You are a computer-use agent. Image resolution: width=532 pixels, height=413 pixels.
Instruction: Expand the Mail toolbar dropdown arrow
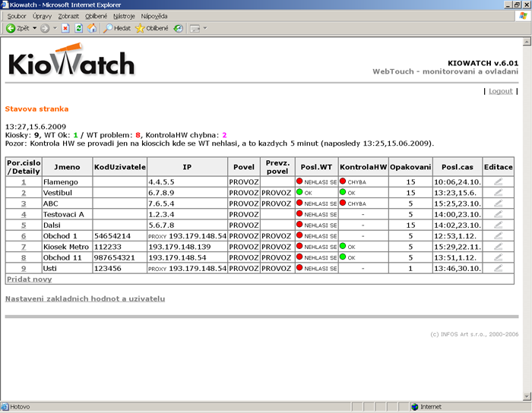pos(204,28)
